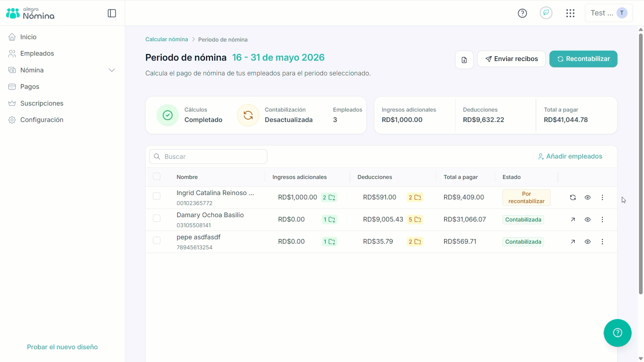Viewport: 644px width, 362px height.
Task: Select Damary Ochoa Basilio row checkbox
Action: click(x=157, y=218)
